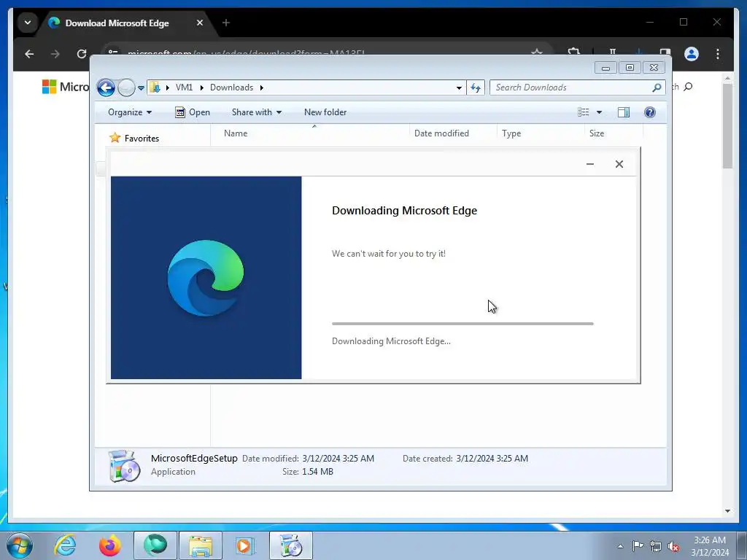Close the Edge installer dialog
747x560 pixels.
point(619,164)
